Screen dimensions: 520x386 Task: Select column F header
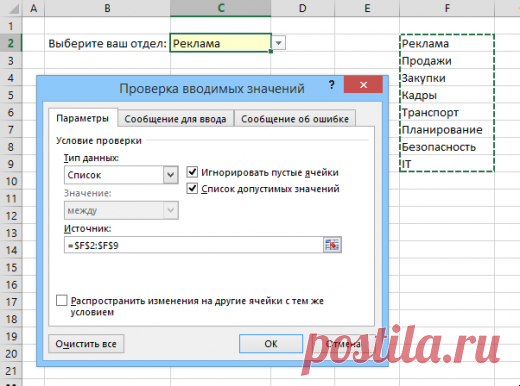pos(447,8)
